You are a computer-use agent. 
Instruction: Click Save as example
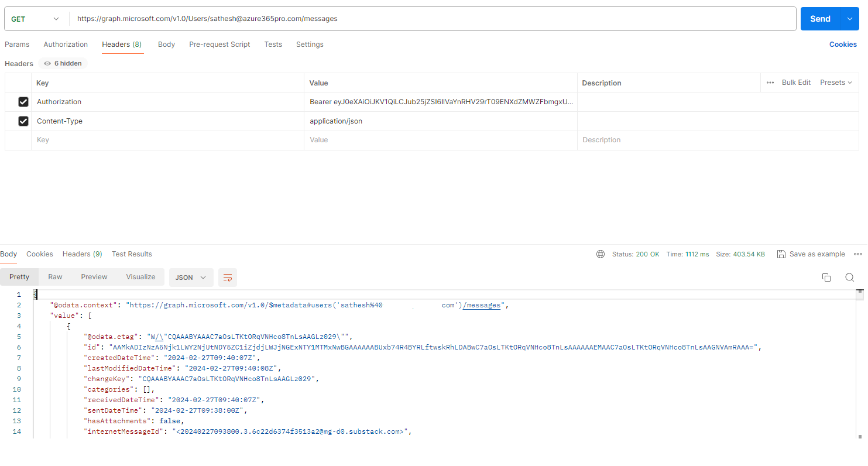click(x=811, y=254)
